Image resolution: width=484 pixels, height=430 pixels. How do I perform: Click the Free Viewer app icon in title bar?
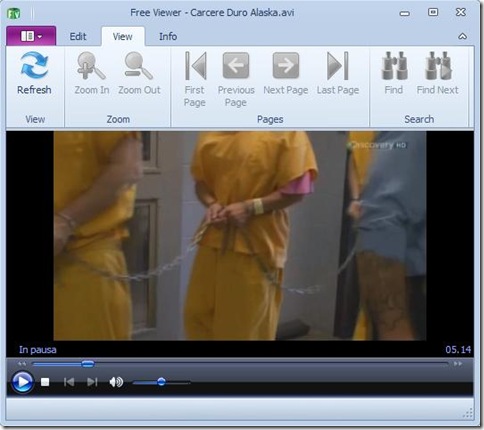pyautogui.click(x=14, y=13)
